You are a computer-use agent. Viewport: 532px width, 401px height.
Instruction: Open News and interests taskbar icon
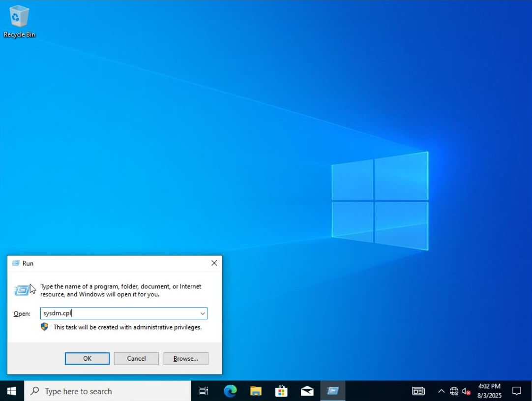[418, 391]
